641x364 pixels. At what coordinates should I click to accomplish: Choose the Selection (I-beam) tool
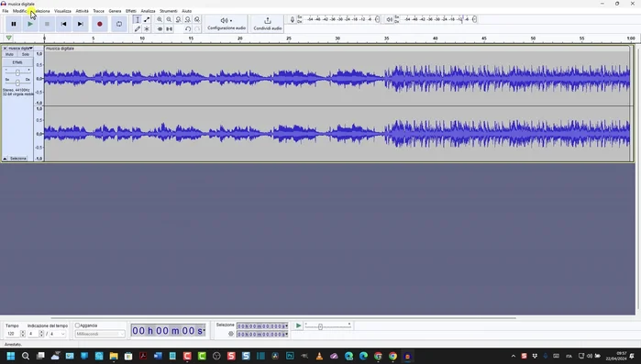coord(138,19)
